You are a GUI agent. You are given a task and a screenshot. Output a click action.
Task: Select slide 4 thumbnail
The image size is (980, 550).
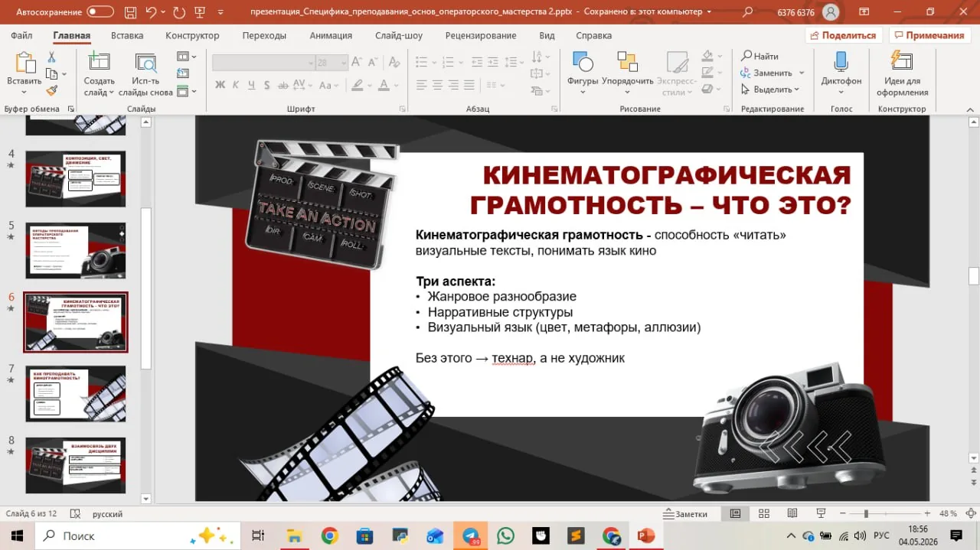coord(76,179)
